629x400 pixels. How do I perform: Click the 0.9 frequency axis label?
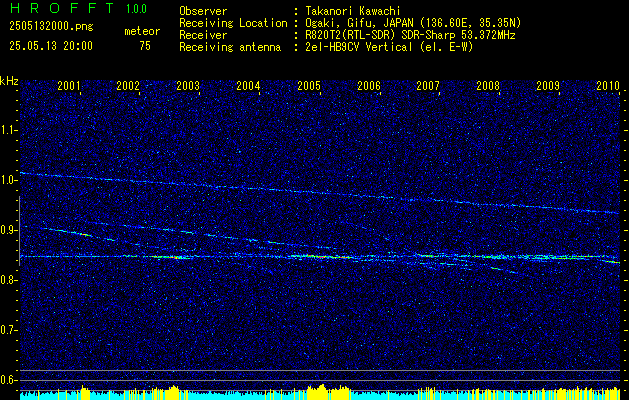(8, 230)
